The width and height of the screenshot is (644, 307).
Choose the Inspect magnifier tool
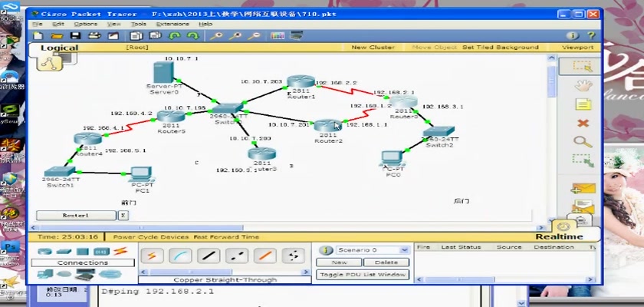[583, 142]
